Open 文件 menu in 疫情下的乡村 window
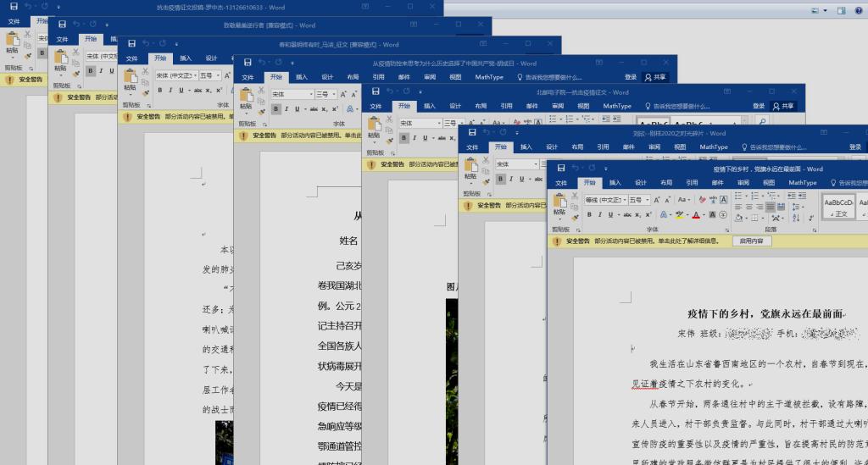Viewport: 868px width, 465px height. coord(561,182)
